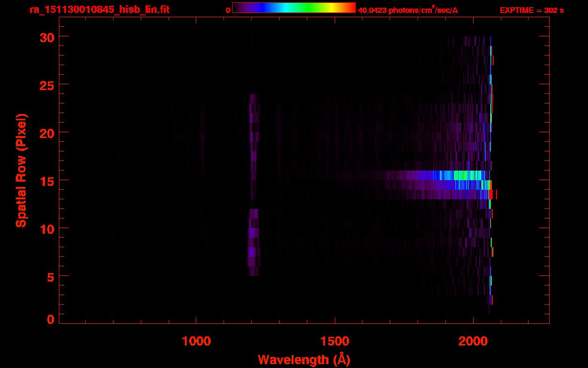The height and width of the screenshot is (368, 588).
Task: Click the colorbar minimum value 0
Action: (x=228, y=10)
